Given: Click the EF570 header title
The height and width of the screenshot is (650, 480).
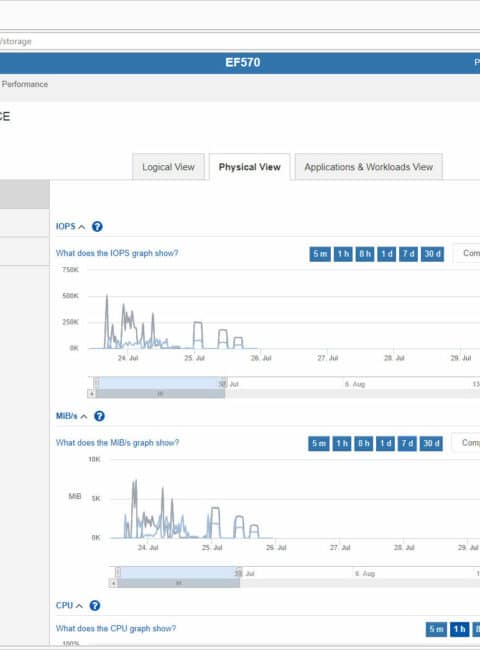Looking at the screenshot, I should (243, 63).
